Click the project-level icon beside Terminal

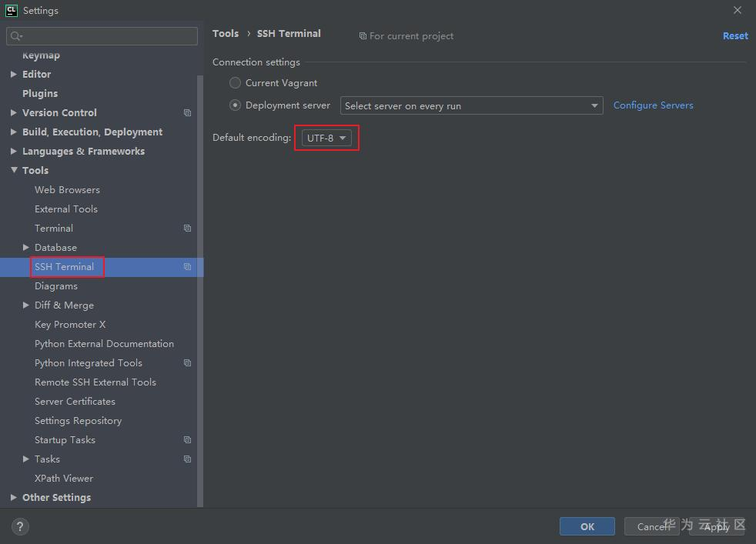click(187, 229)
